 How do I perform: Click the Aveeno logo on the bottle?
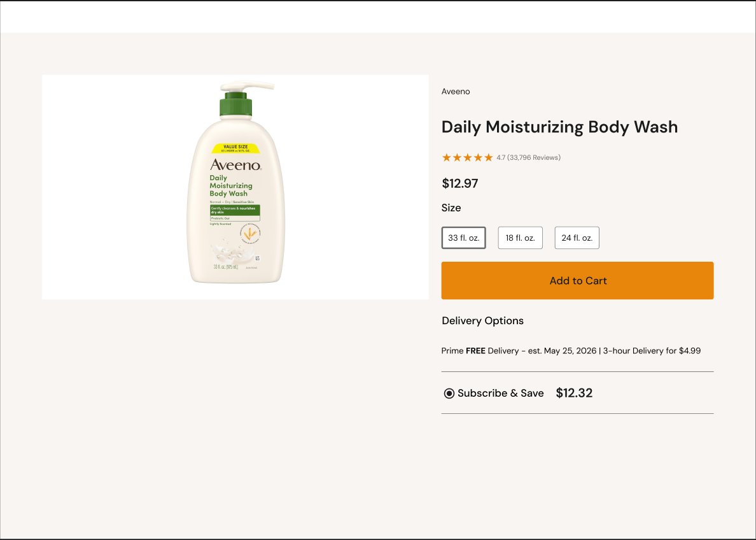tap(235, 165)
